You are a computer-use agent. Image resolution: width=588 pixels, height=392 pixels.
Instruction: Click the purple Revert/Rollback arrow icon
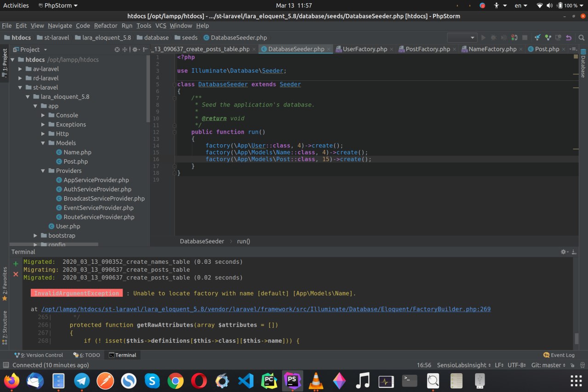(569, 38)
